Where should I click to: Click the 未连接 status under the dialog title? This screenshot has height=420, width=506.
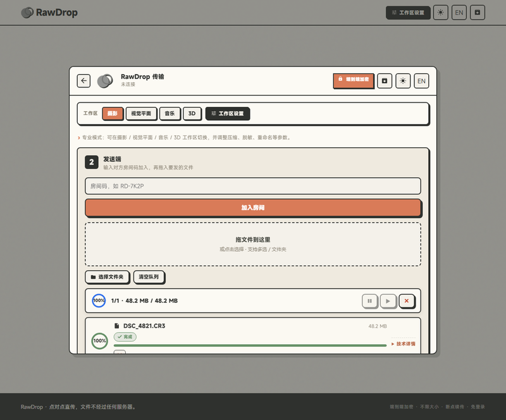click(x=128, y=84)
